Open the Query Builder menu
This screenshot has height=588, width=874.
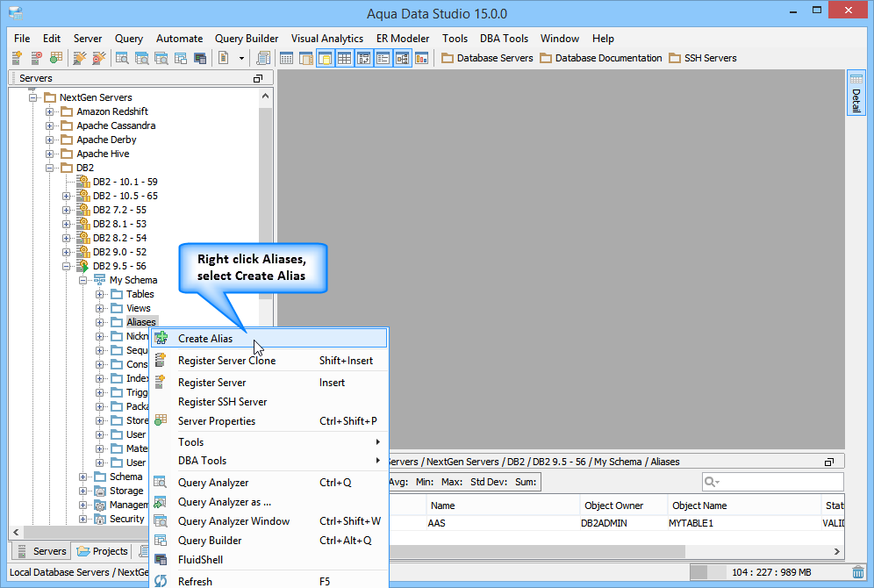click(247, 39)
